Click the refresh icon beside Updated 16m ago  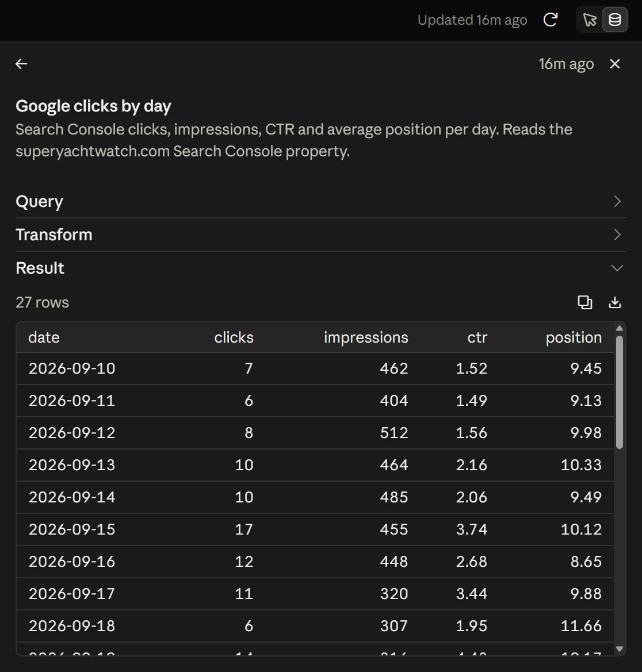click(550, 20)
